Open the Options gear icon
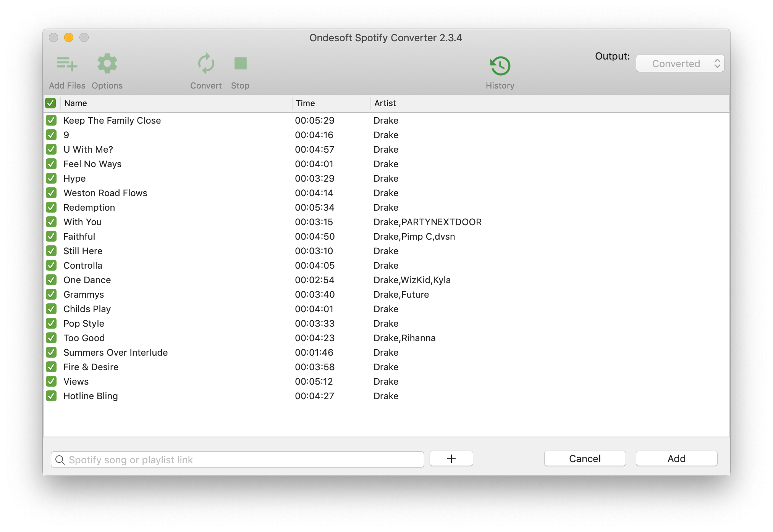 pos(107,63)
